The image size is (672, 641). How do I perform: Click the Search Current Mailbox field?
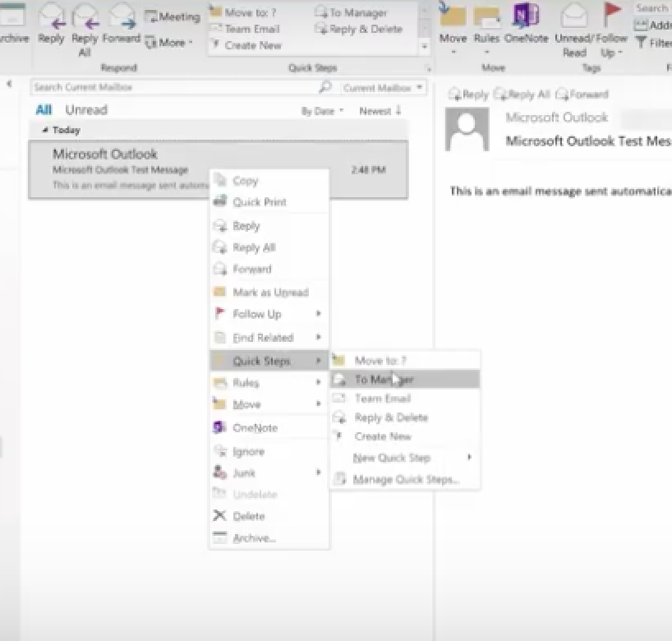(x=173, y=87)
